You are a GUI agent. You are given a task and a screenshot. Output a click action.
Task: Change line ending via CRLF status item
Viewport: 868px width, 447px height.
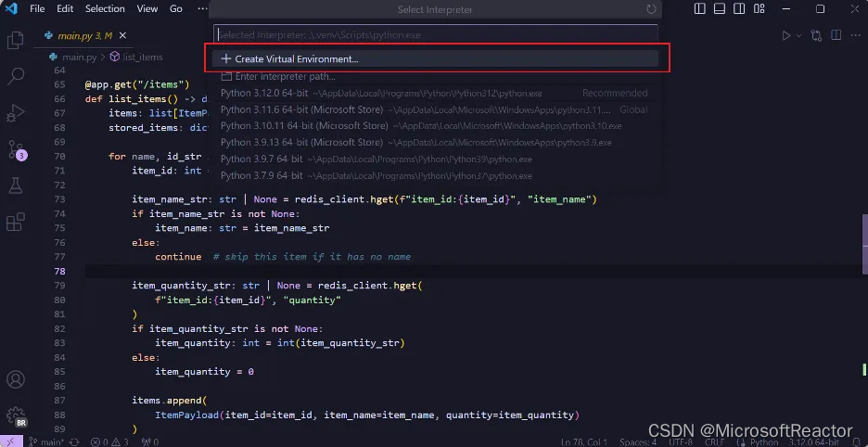tap(715, 442)
